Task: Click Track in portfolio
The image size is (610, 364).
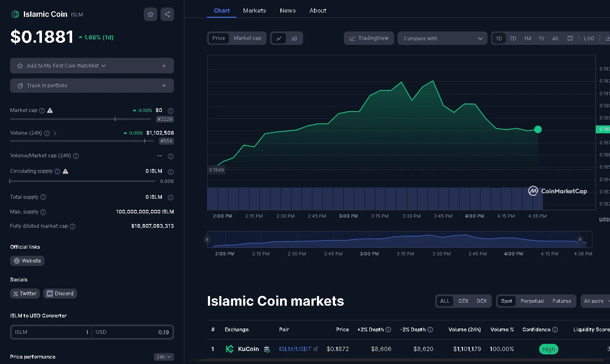Action: 92,86
